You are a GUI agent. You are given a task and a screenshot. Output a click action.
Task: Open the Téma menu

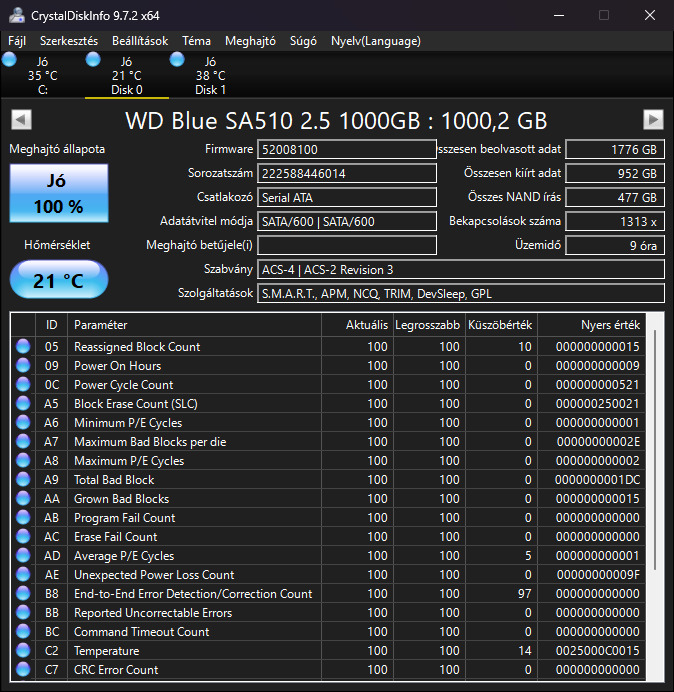coord(196,41)
